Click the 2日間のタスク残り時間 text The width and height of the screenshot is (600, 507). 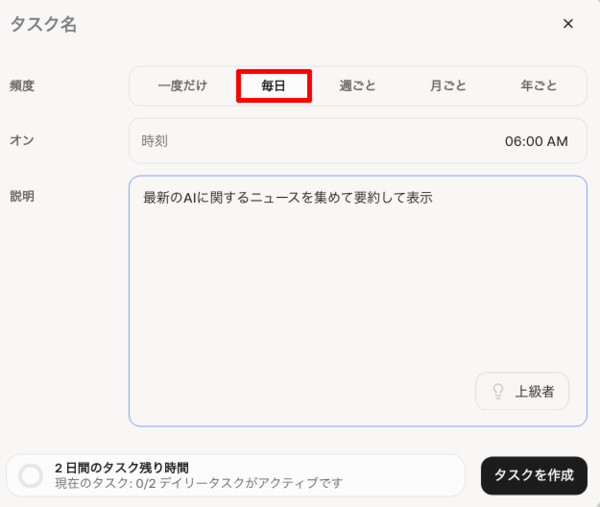122,468
